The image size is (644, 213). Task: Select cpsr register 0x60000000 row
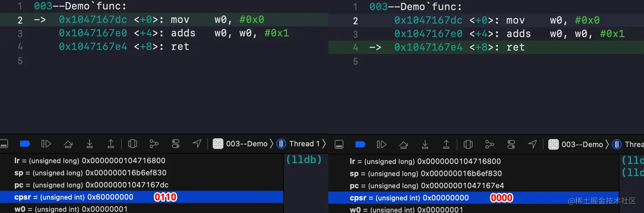tap(141, 197)
